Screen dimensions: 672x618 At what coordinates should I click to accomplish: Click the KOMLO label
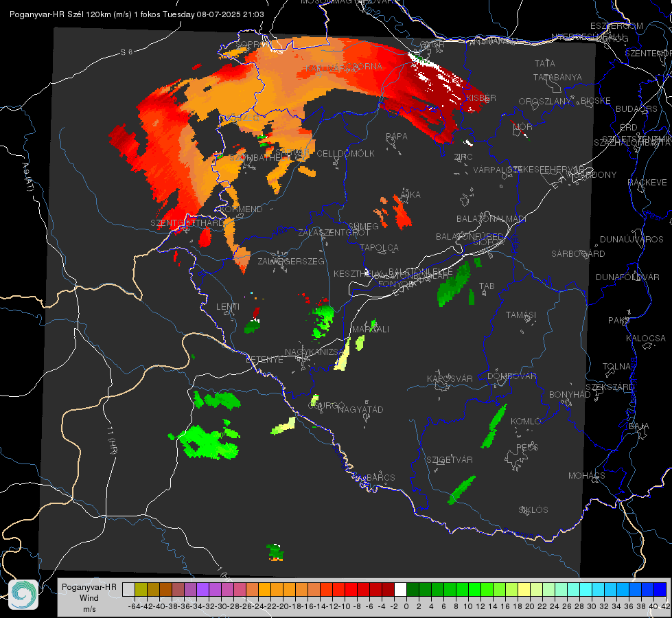tap(526, 422)
